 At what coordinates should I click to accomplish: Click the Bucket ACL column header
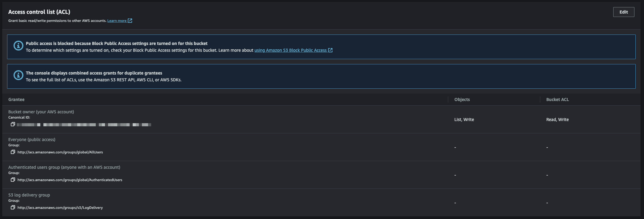coord(557,99)
